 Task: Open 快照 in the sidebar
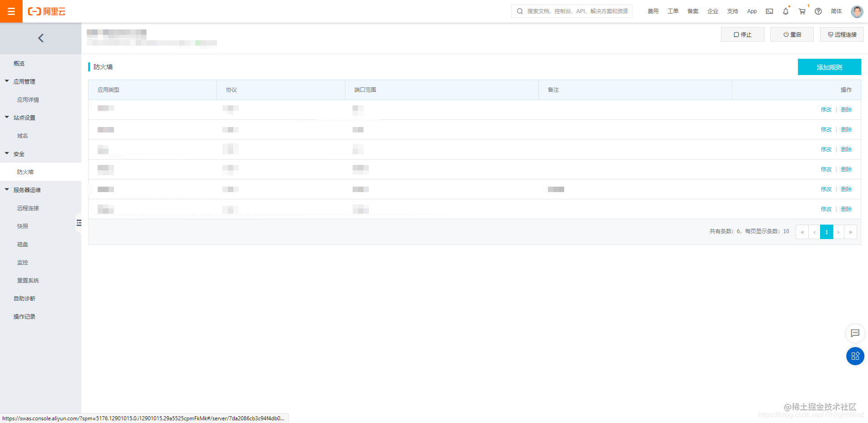coord(23,226)
